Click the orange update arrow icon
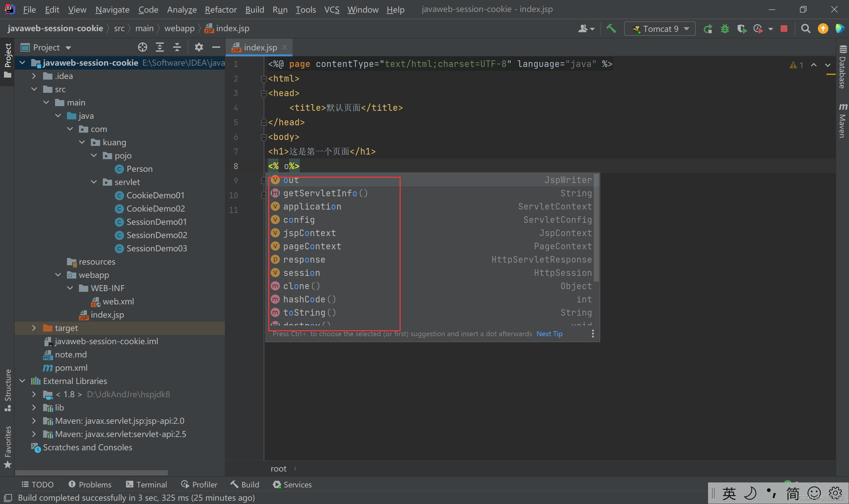The height and width of the screenshot is (504, 849). 823,29
